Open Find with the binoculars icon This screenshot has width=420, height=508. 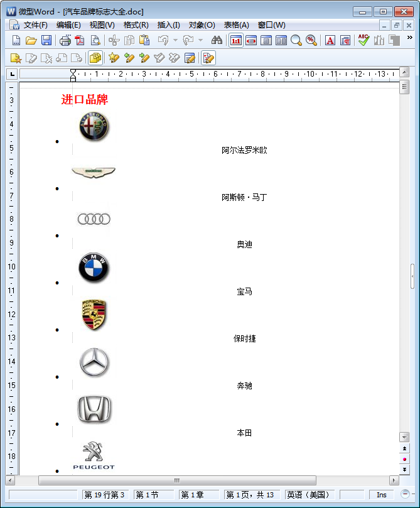[217, 40]
